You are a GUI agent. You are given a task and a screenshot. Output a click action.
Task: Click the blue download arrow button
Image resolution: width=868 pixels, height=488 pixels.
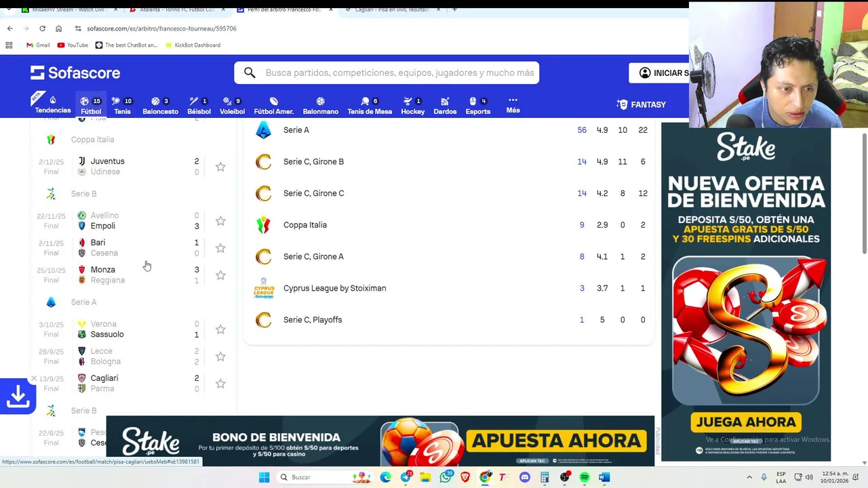pos(18,396)
